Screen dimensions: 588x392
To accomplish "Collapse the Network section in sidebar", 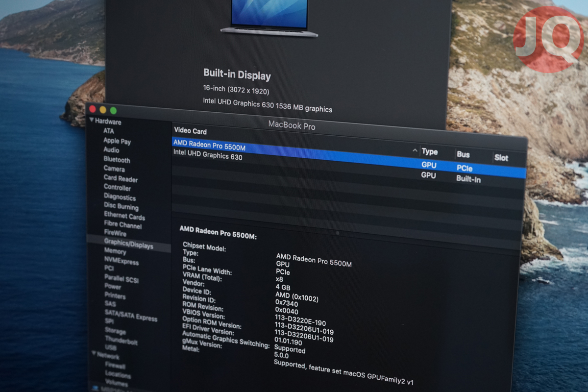I will tap(94, 352).
